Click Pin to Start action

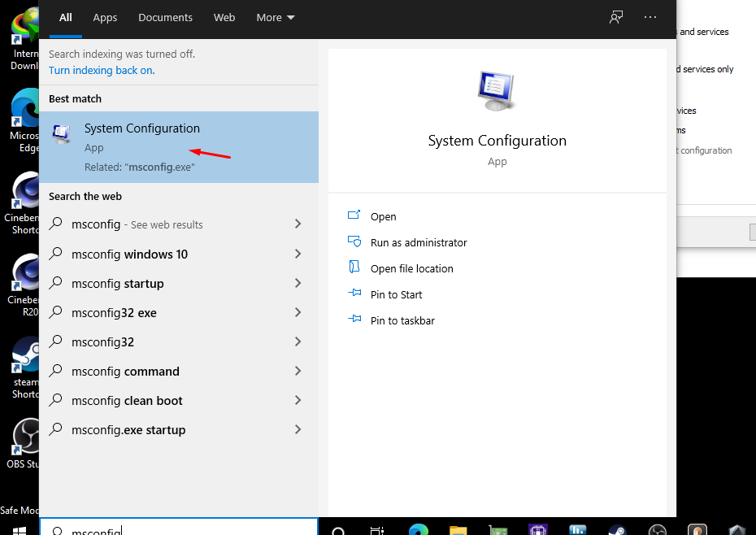pyautogui.click(x=396, y=294)
